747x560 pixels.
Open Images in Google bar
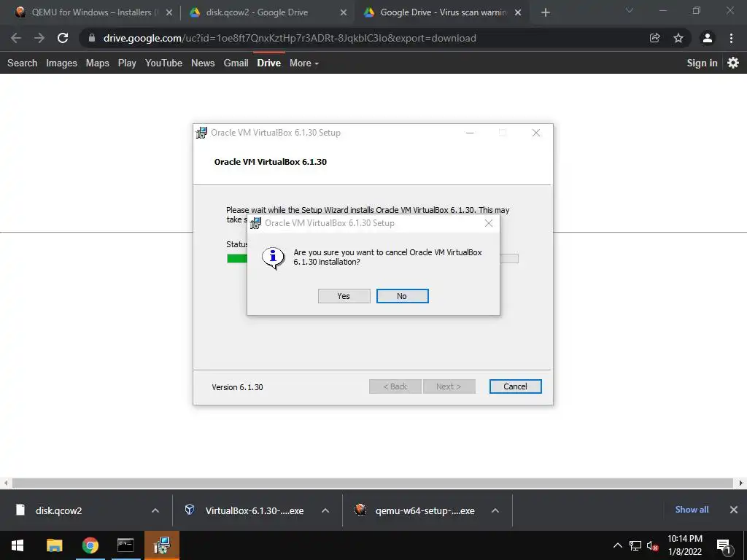click(x=61, y=63)
